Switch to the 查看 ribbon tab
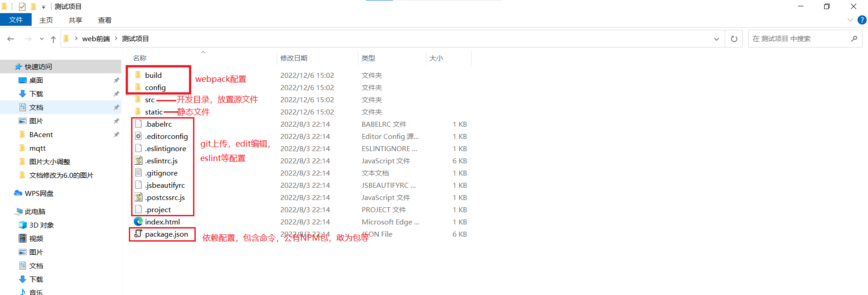 point(105,20)
